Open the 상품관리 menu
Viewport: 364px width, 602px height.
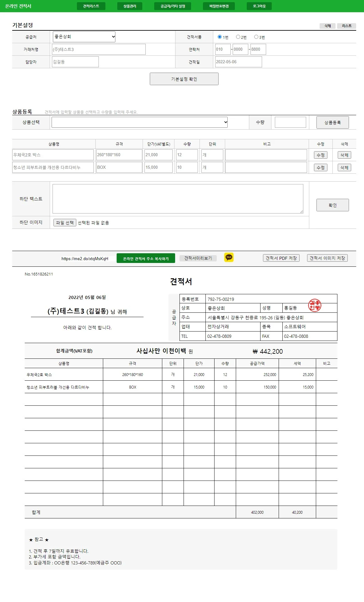pos(130,6)
